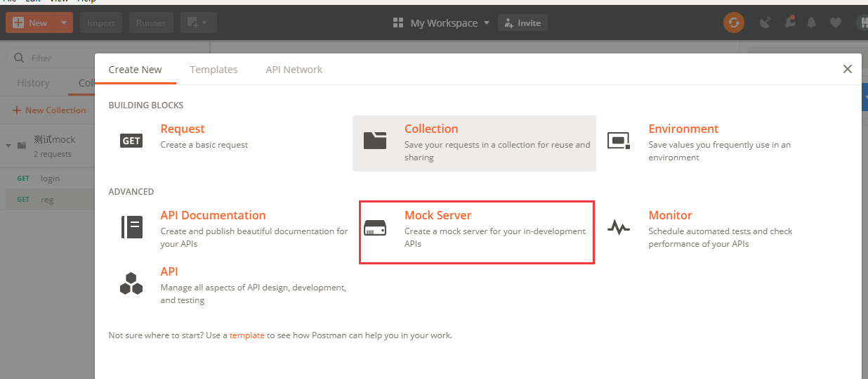Click the GET Request icon
Image resolution: width=868 pixels, height=379 pixels.
(131, 141)
